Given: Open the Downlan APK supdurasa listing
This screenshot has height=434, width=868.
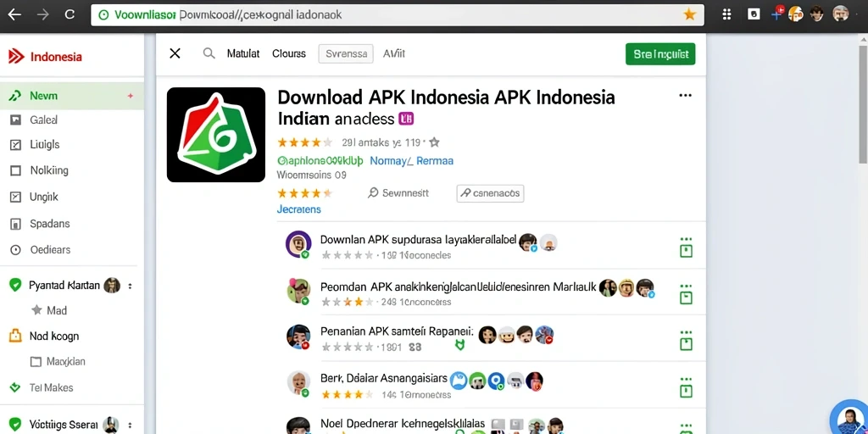Looking at the screenshot, I should pos(419,240).
